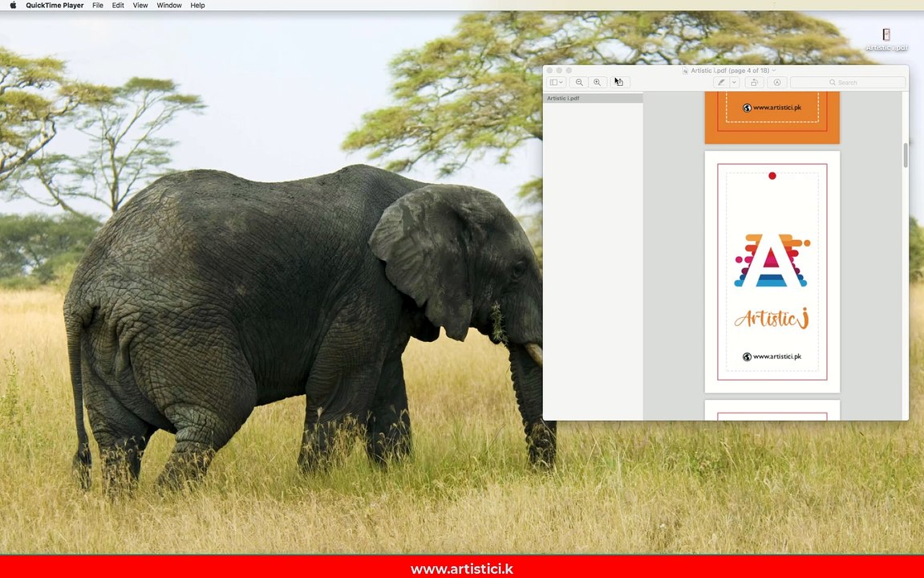Open the Window menu
Screen dimensions: 924x578
pos(169,6)
